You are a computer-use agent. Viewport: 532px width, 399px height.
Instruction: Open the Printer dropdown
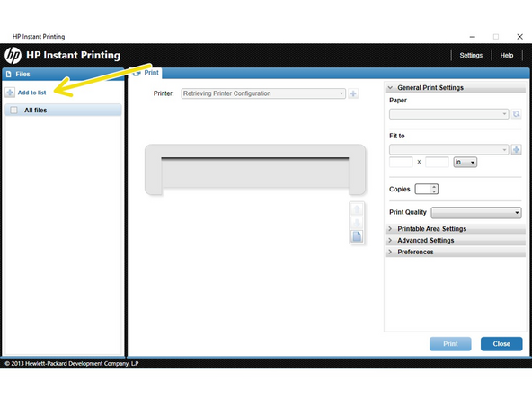point(263,93)
